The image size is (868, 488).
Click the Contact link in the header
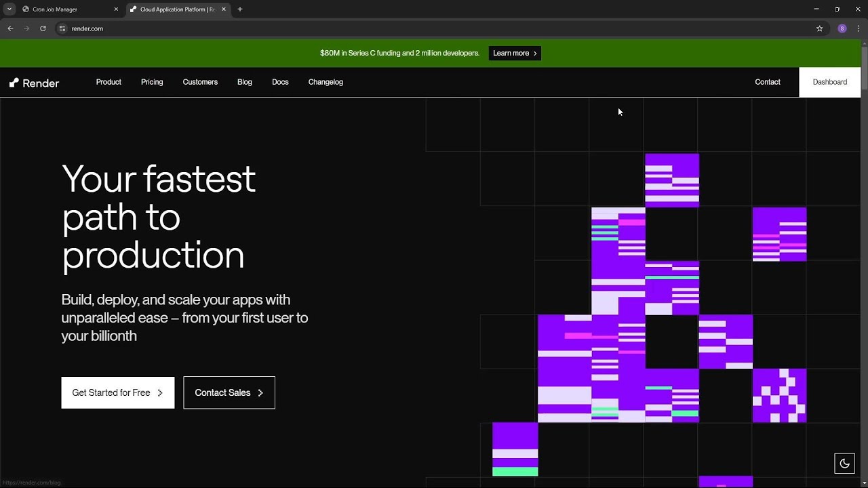(x=768, y=82)
